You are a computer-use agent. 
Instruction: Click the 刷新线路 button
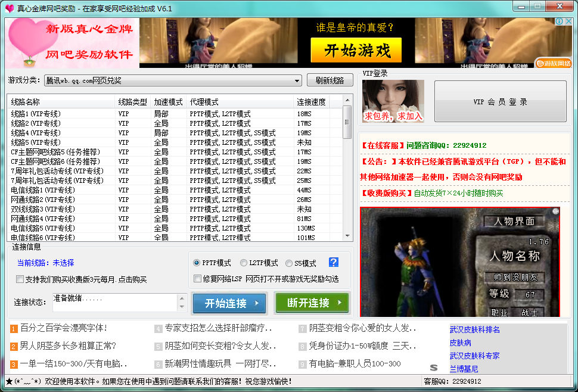(330, 80)
